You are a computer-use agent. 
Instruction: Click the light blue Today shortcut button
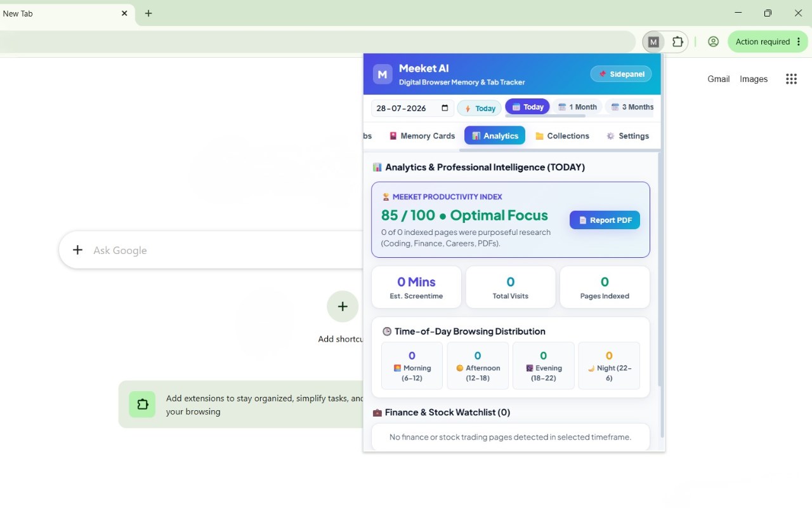(x=480, y=108)
